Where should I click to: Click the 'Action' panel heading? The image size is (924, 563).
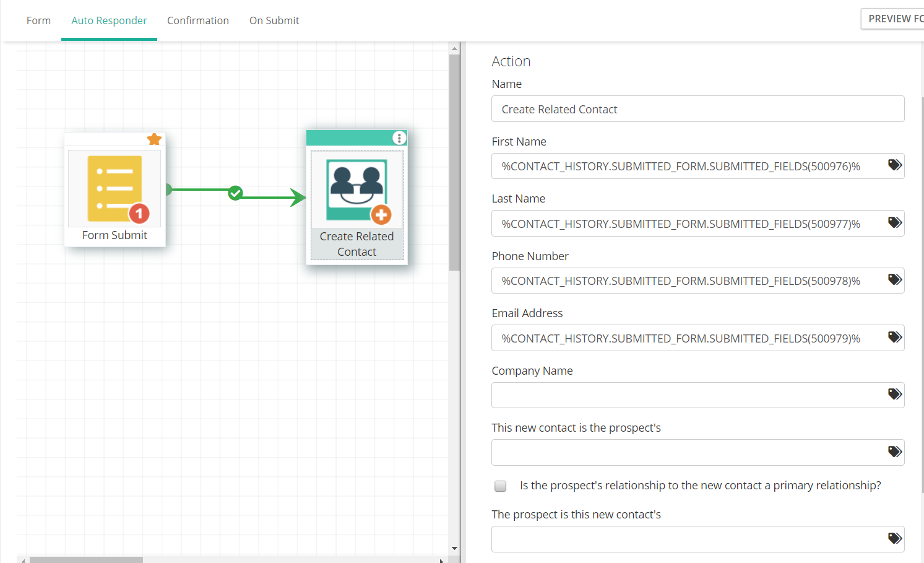pyautogui.click(x=511, y=61)
